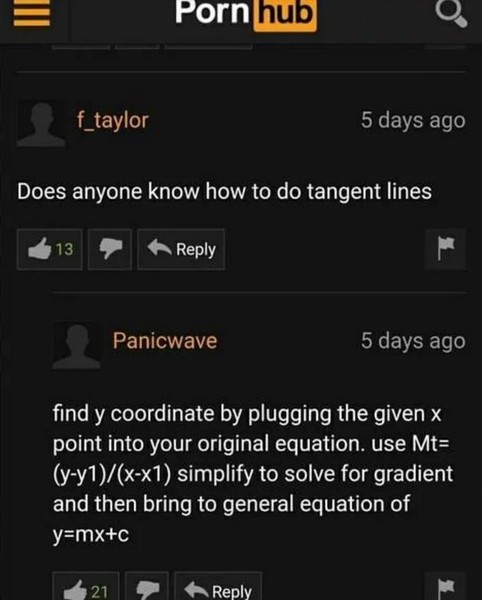482x600 pixels.
Task: Click the 13 likes count
Action: coord(64,249)
